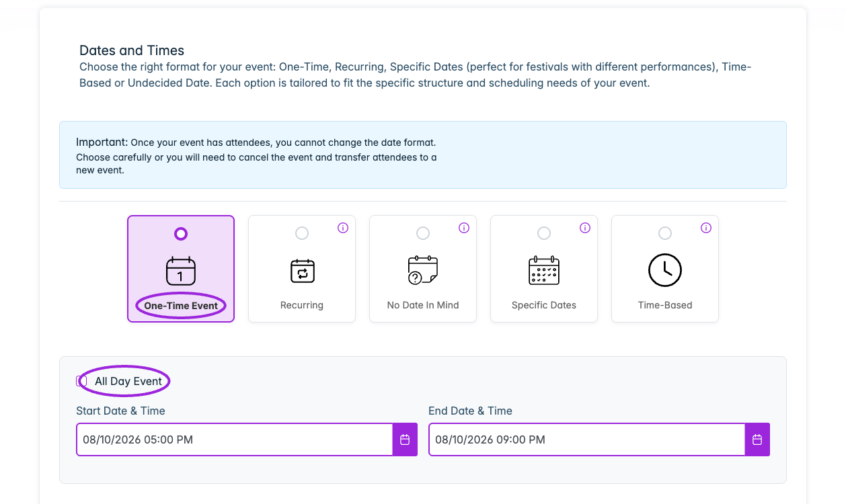The height and width of the screenshot is (504, 846).
Task: Click the Dates and Times heading
Action: [x=132, y=50]
